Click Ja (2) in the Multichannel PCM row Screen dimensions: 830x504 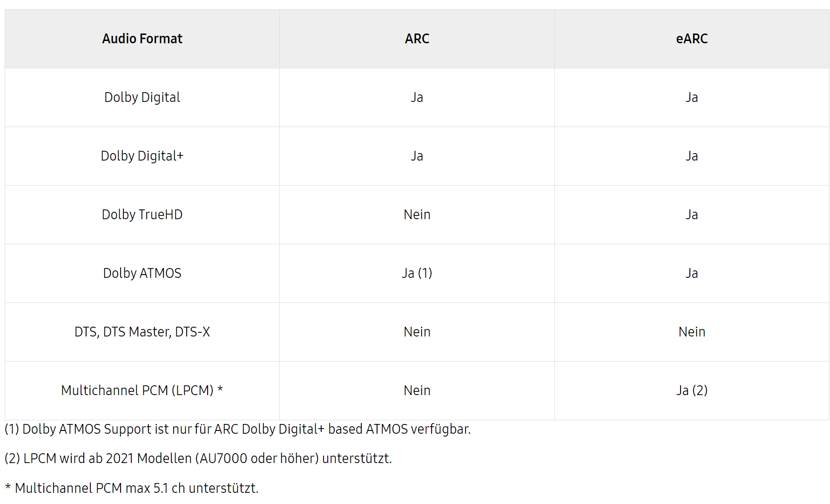tap(692, 390)
